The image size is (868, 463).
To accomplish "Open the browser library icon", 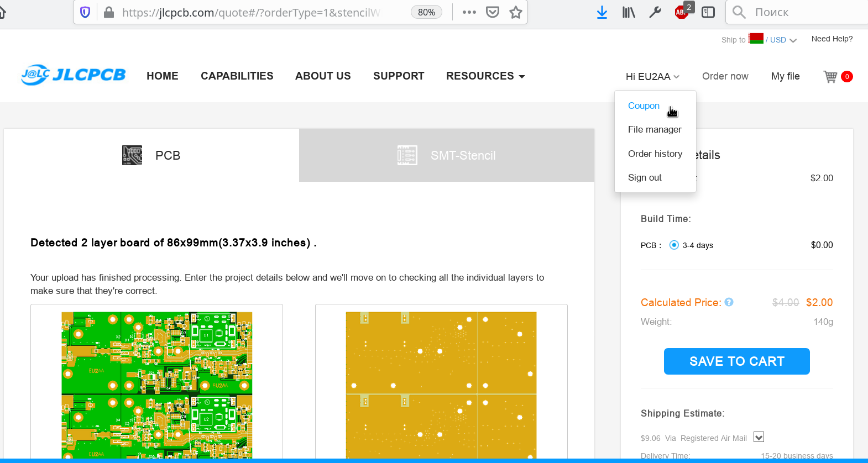I will pos(629,12).
